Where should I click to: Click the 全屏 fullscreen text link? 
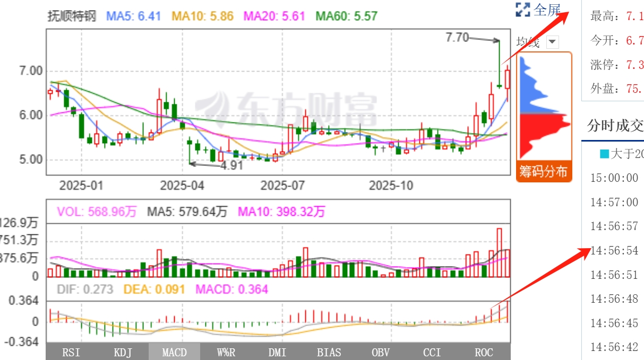547,9
